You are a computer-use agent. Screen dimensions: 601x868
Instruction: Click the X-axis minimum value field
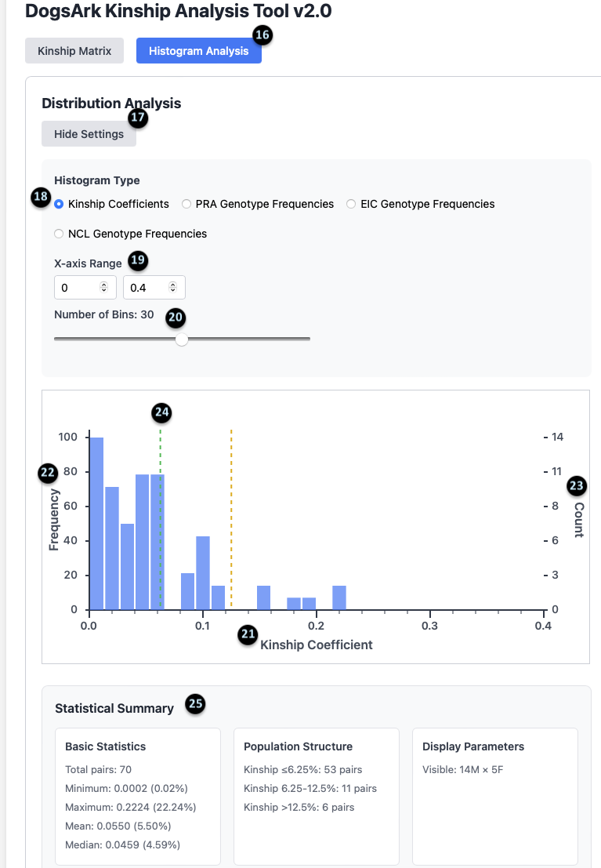tap(78, 287)
